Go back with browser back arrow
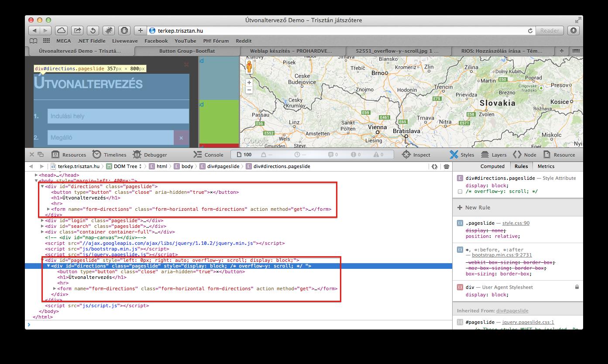 pyautogui.click(x=34, y=31)
